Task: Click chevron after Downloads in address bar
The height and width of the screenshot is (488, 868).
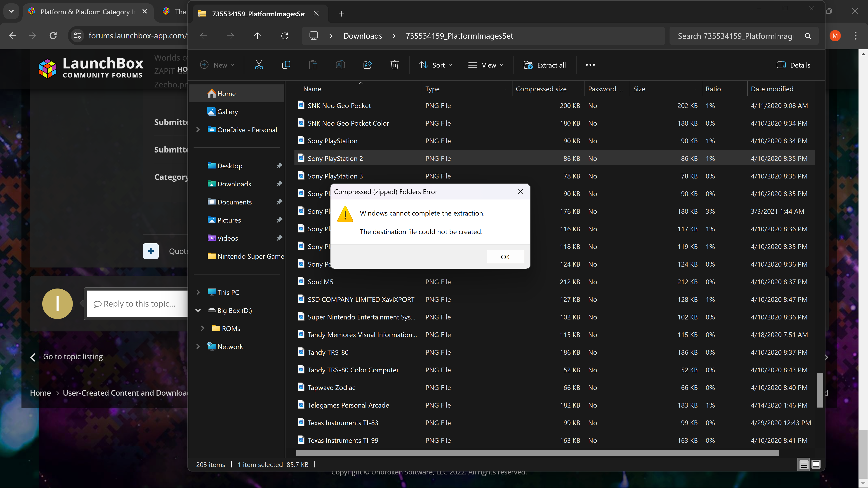Action: [394, 36]
